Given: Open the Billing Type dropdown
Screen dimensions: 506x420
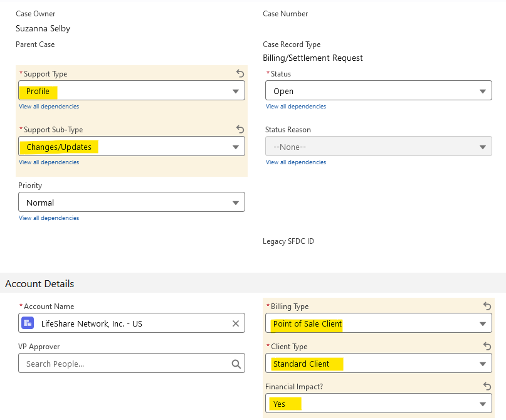Looking at the screenshot, I should tap(379, 323).
